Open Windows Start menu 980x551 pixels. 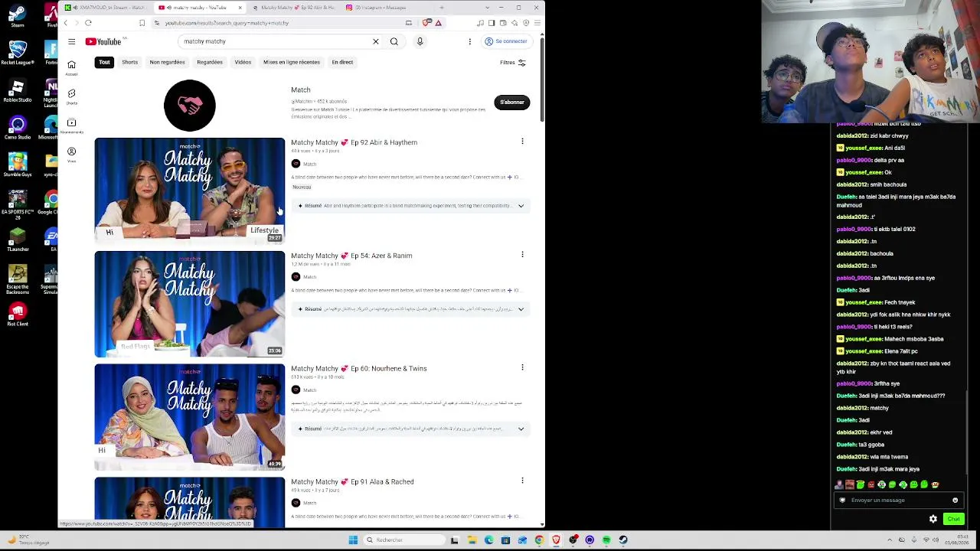[x=353, y=540]
